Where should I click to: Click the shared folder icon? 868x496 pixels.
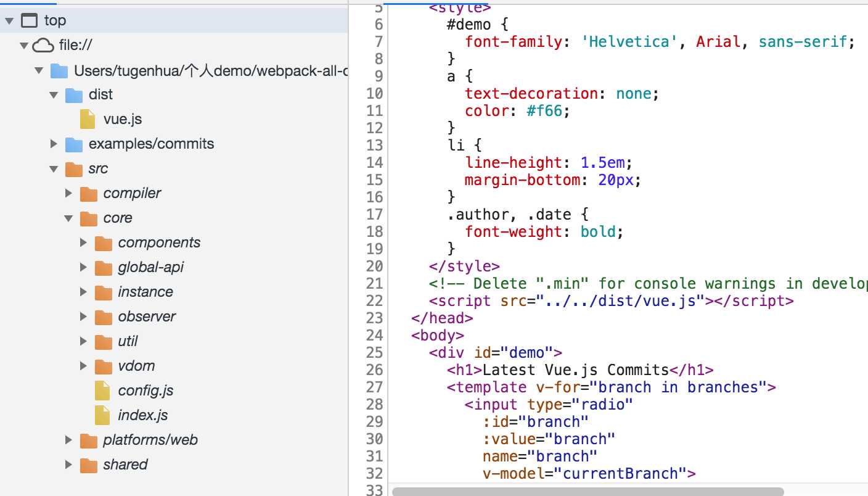pyautogui.click(x=89, y=465)
